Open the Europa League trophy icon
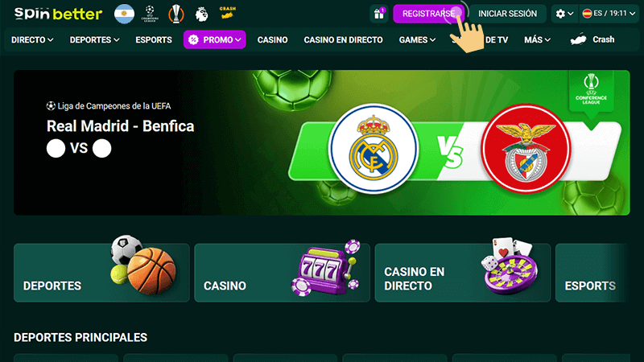 [x=175, y=14]
